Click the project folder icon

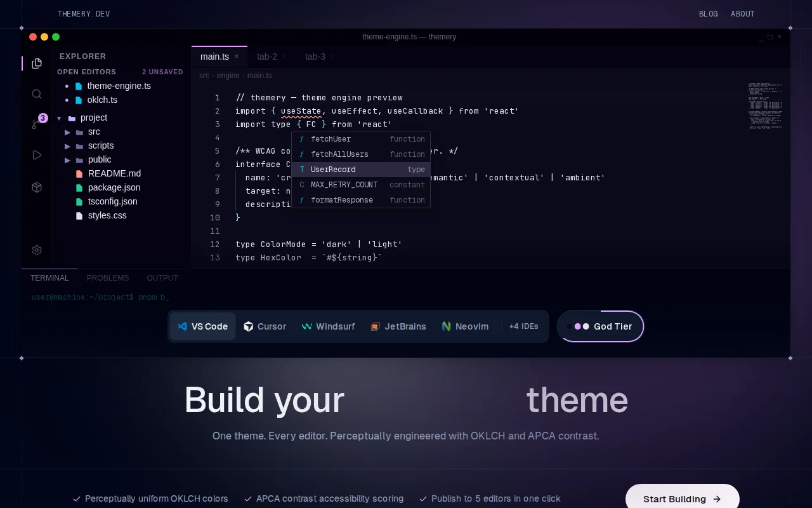click(x=72, y=118)
